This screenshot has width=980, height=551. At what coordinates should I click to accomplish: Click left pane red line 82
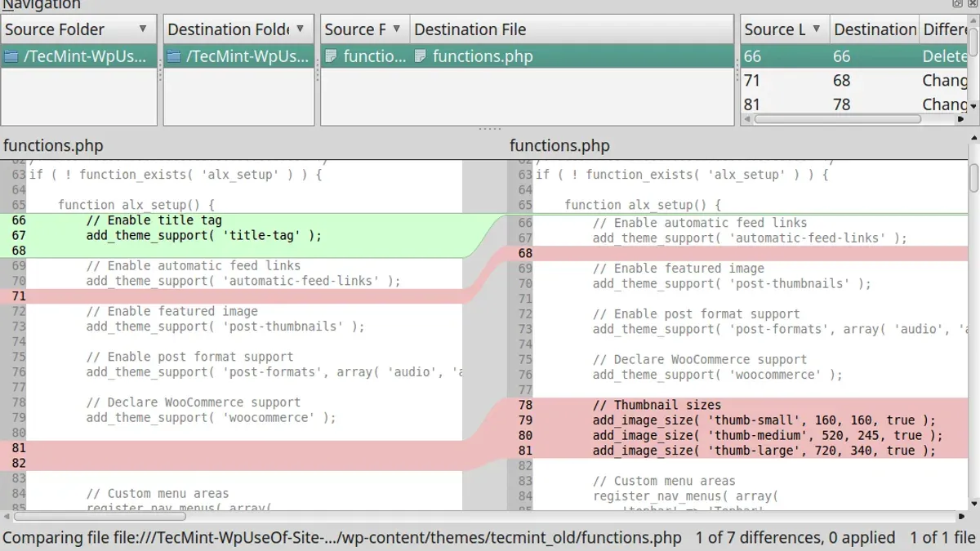click(231, 463)
